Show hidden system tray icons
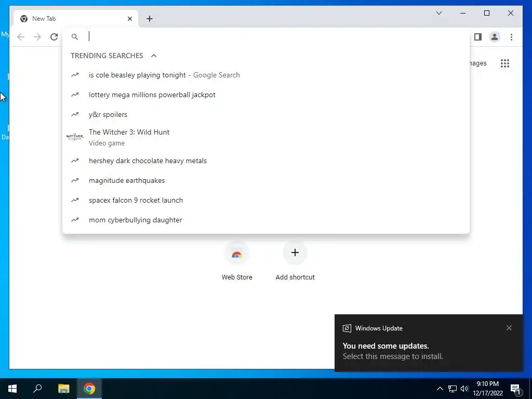This screenshot has width=532, height=399. pos(440,389)
